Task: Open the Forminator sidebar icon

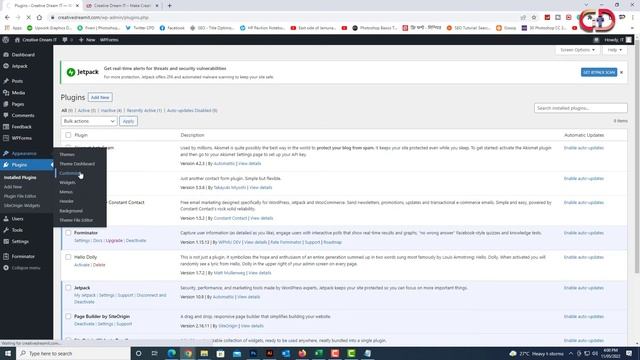Action: coord(6,257)
